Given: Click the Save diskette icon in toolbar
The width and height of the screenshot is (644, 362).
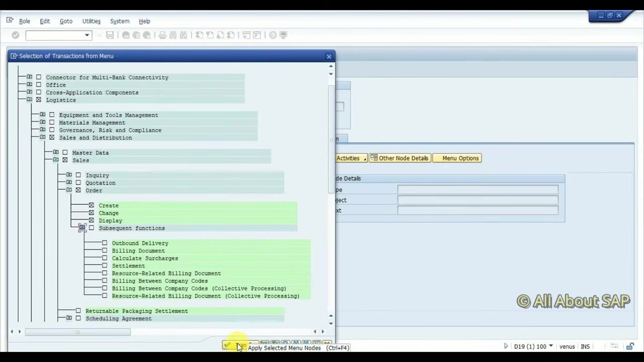Looking at the screenshot, I should pos(110,35).
